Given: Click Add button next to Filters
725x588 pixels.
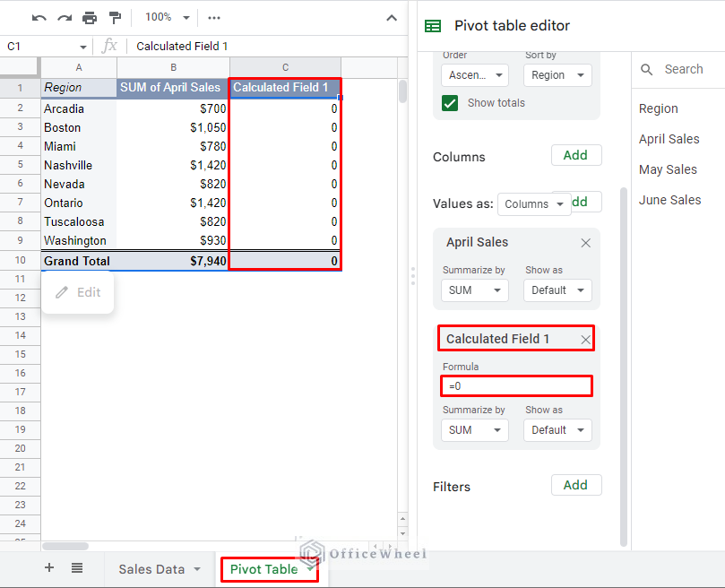Looking at the screenshot, I should pos(575,485).
